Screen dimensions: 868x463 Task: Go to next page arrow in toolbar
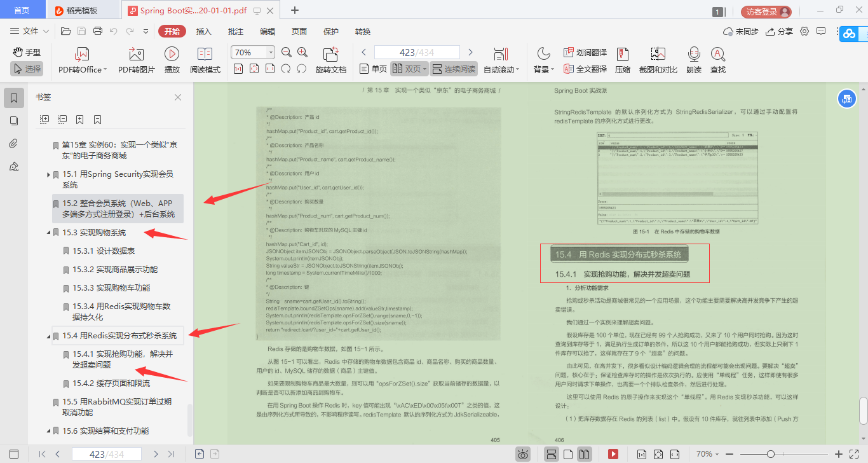pyautogui.click(x=470, y=52)
